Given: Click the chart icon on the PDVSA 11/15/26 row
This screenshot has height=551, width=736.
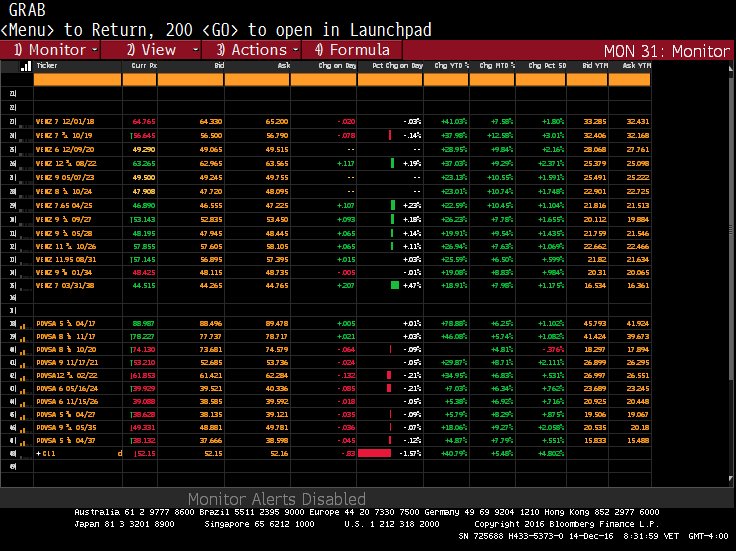Looking at the screenshot, I should click(x=23, y=402).
